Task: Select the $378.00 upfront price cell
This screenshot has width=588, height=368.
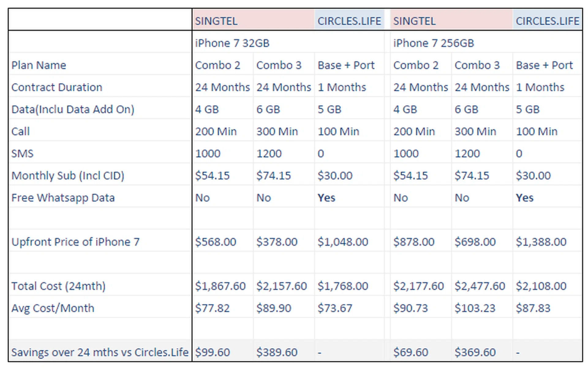Action: (x=277, y=242)
